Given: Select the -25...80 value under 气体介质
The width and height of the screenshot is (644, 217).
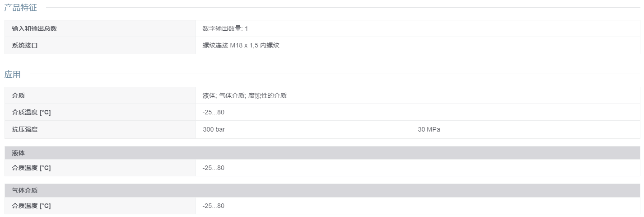Looking at the screenshot, I should tap(214, 206).
